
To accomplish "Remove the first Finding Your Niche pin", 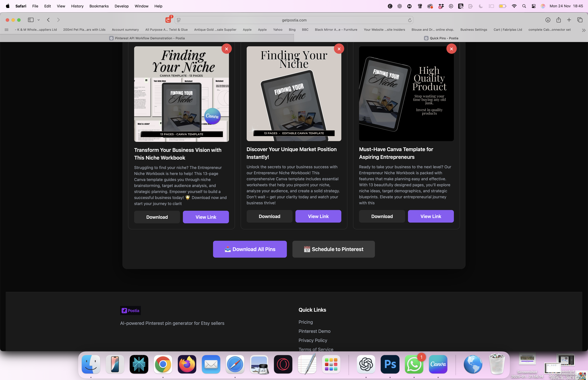I will (226, 49).
